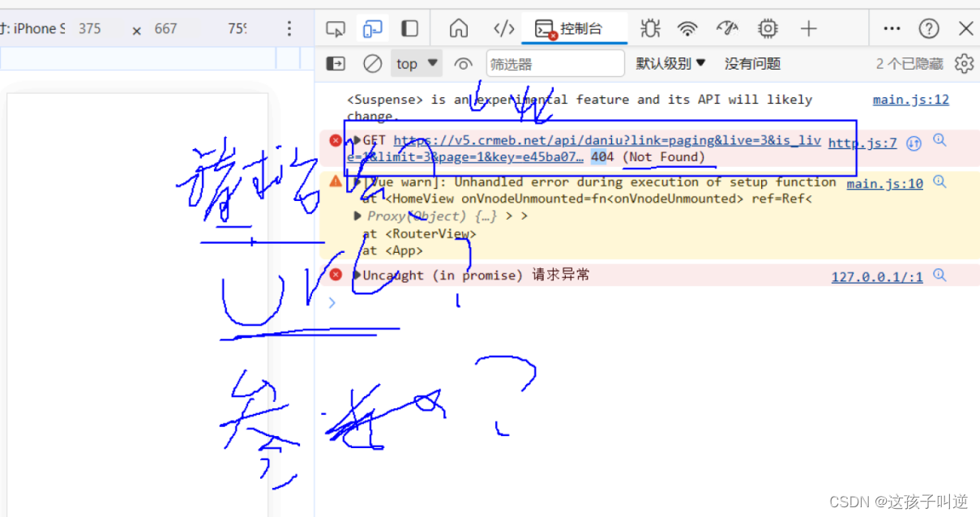The image size is (980, 517).
Task: Select the 控制台 console tab
Action: 574,29
